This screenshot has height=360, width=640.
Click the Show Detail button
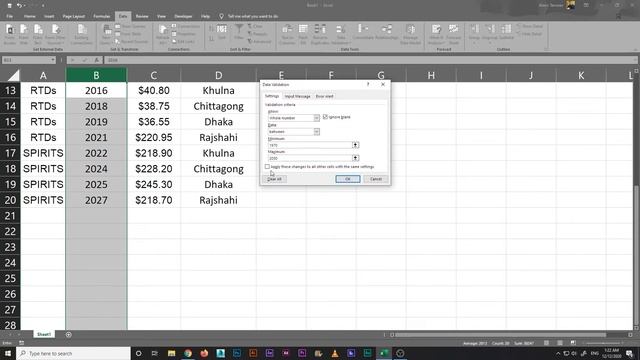[x=530, y=26]
